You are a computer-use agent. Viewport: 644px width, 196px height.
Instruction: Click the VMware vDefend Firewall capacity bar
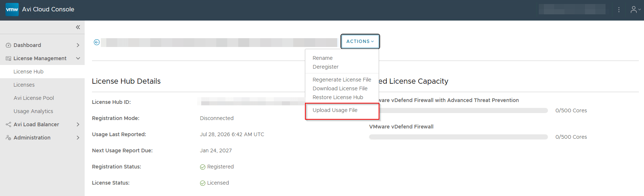click(459, 137)
